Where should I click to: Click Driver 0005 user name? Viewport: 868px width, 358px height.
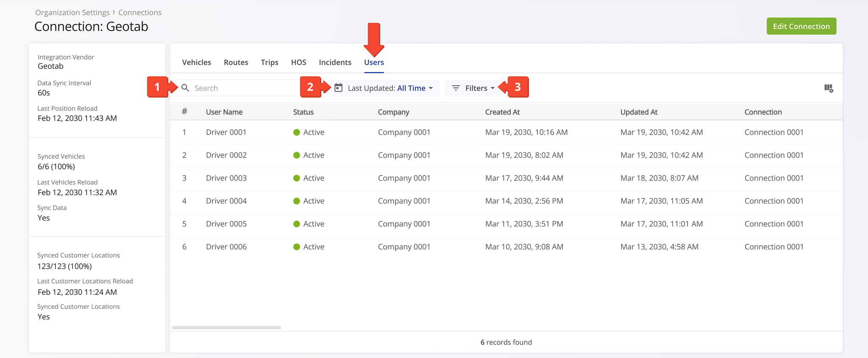(x=226, y=224)
